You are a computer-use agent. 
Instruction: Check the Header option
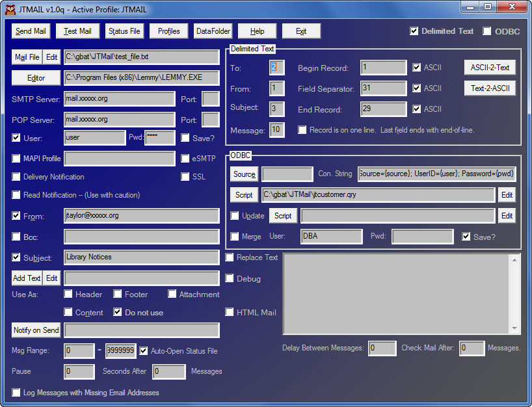[x=68, y=294]
